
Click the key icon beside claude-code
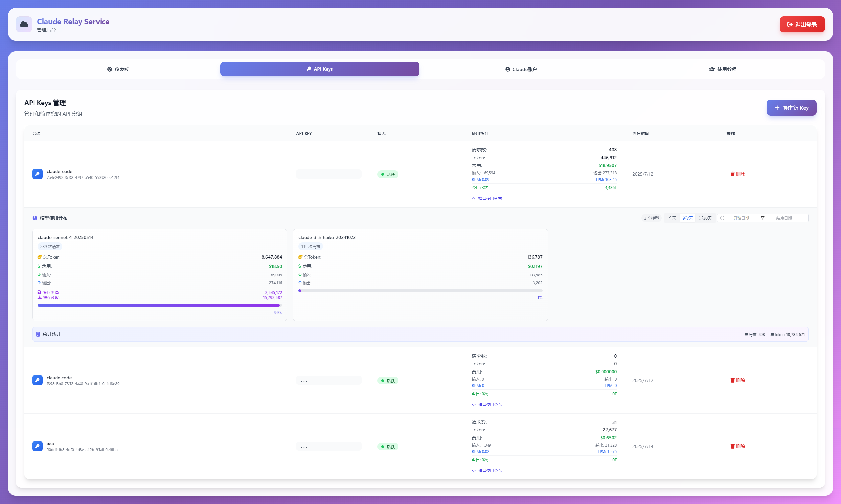[37, 174]
